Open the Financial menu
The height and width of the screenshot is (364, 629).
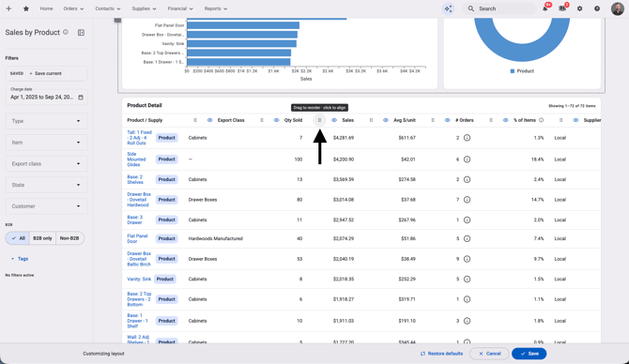(180, 8)
